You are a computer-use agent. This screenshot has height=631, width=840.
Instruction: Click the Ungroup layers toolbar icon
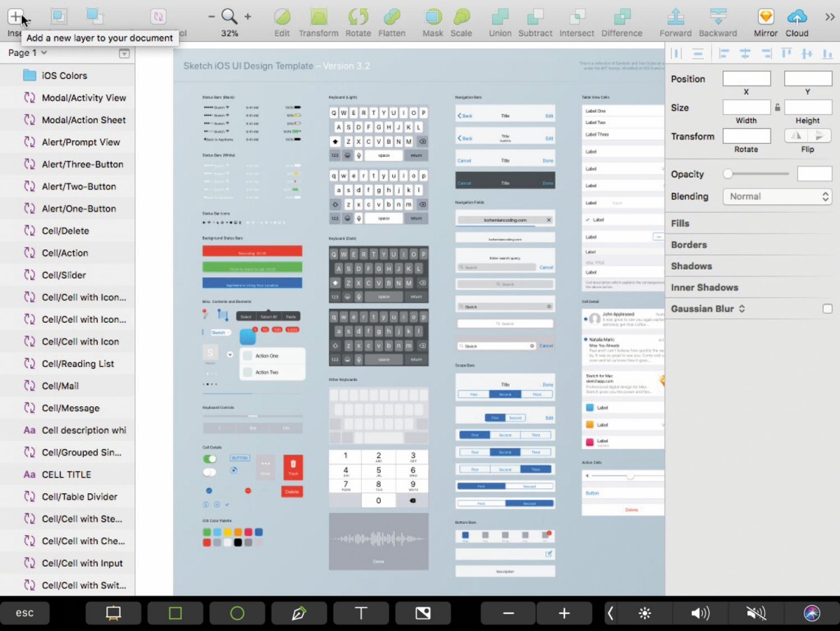94,16
